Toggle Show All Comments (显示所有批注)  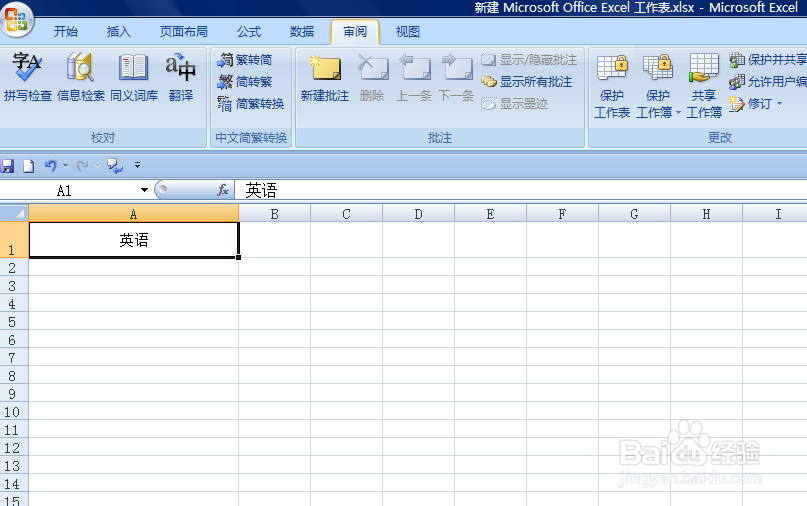(x=527, y=81)
